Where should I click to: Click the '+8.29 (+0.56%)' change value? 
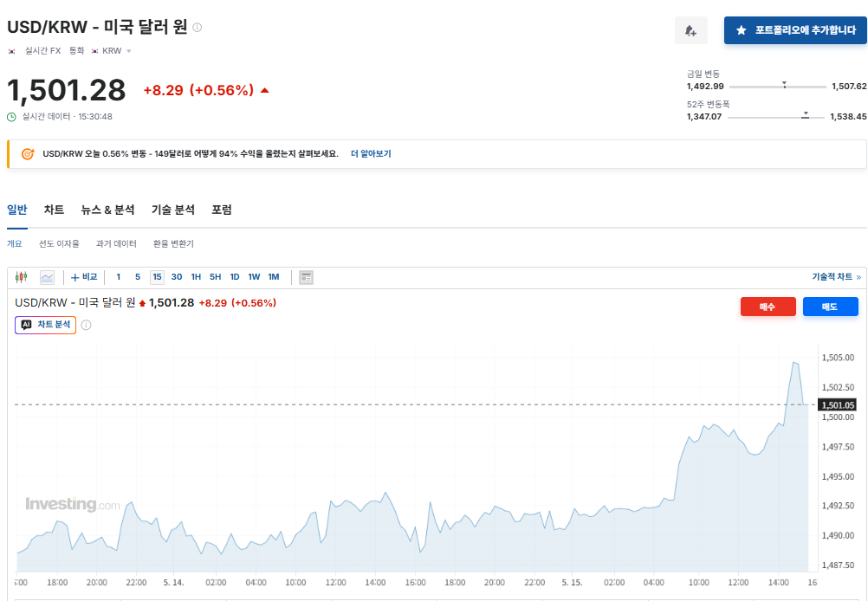(198, 90)
